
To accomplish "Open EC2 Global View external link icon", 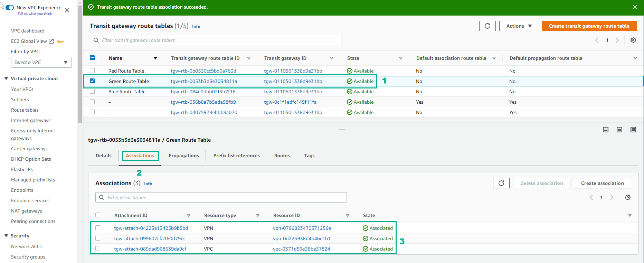I will (x=51, y=41).
